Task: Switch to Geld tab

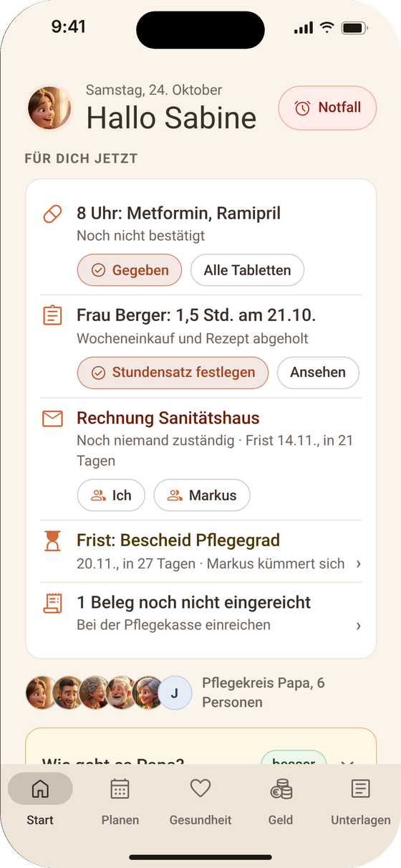Action: [x=281, y=799]
